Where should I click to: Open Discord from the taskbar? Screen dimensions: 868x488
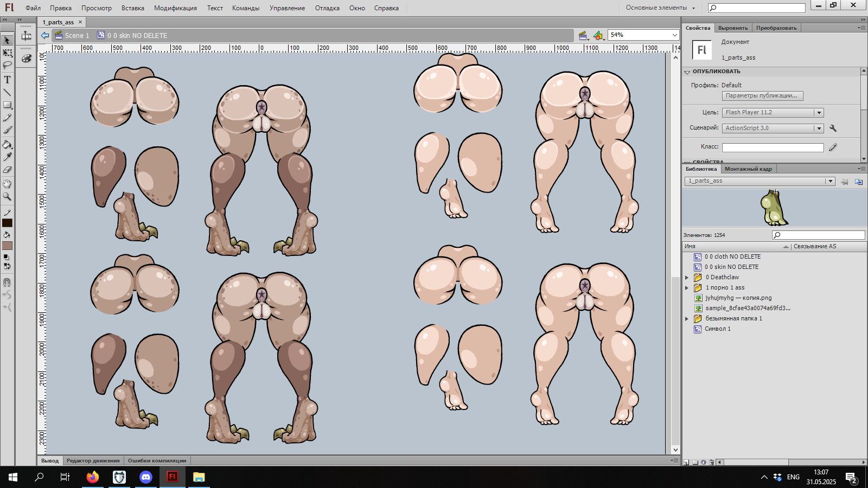pyautogui.click(x=145, y=477)
